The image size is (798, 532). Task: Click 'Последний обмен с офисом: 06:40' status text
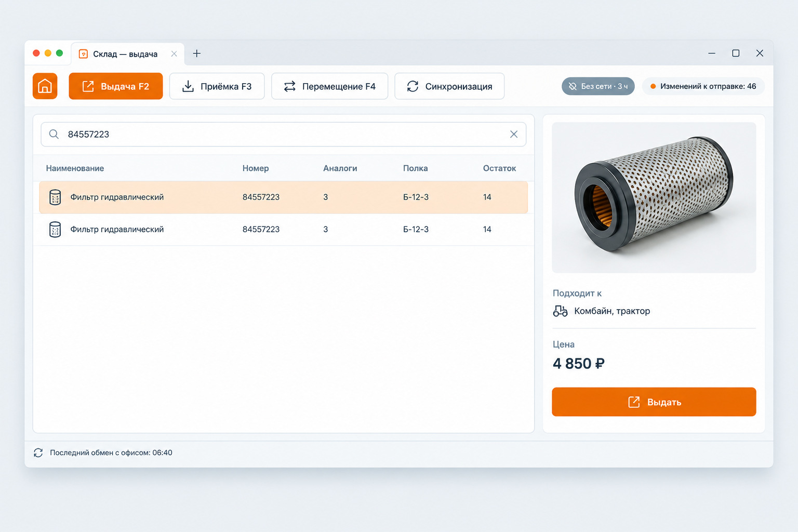[111, 453]
